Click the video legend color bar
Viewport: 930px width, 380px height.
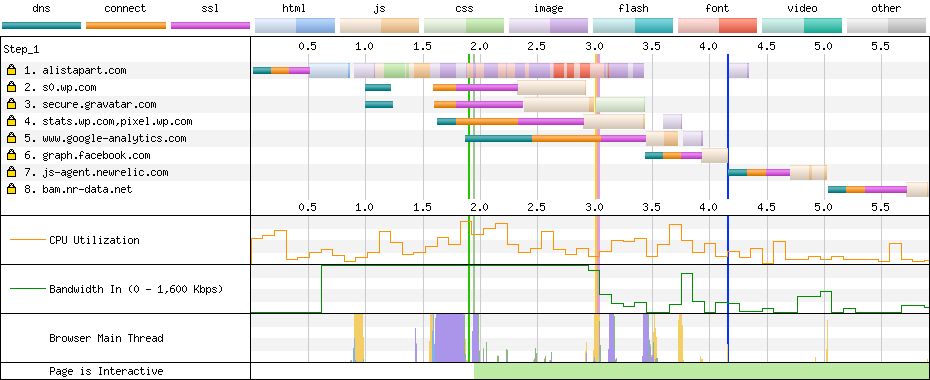coord(802,25)
